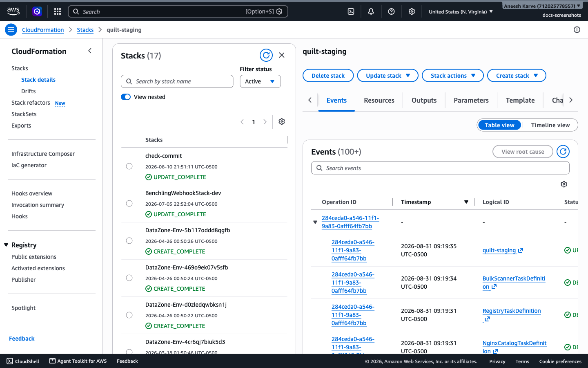
Task: Switch to the Events tab
Action: coord(336,100)
